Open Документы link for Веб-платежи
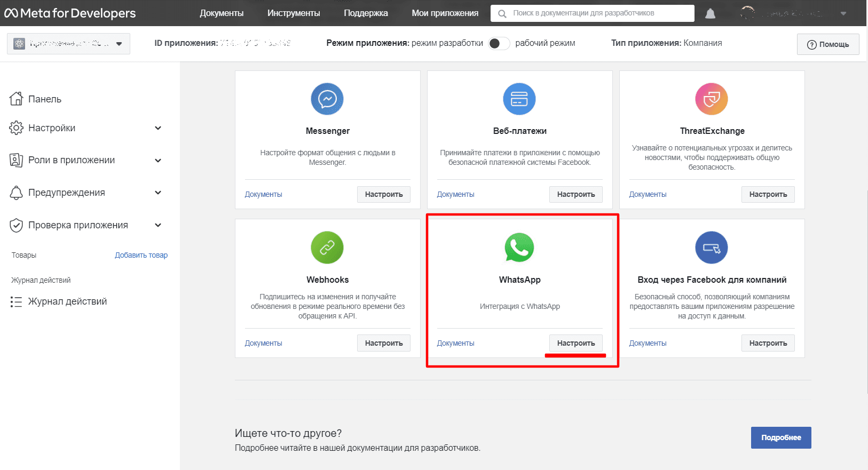Screen dimensions: 868x470 coord(455,194)
